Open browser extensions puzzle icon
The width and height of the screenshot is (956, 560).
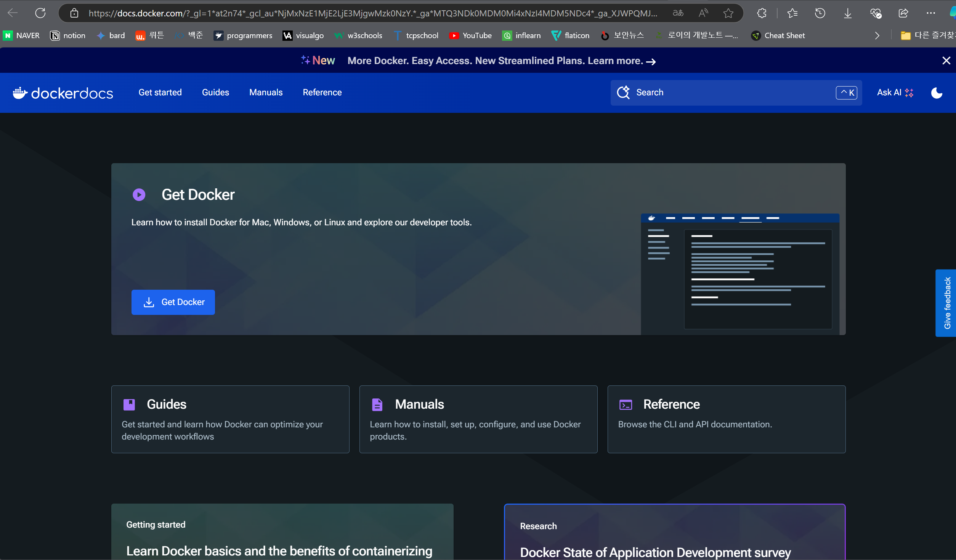click(762, 13)
